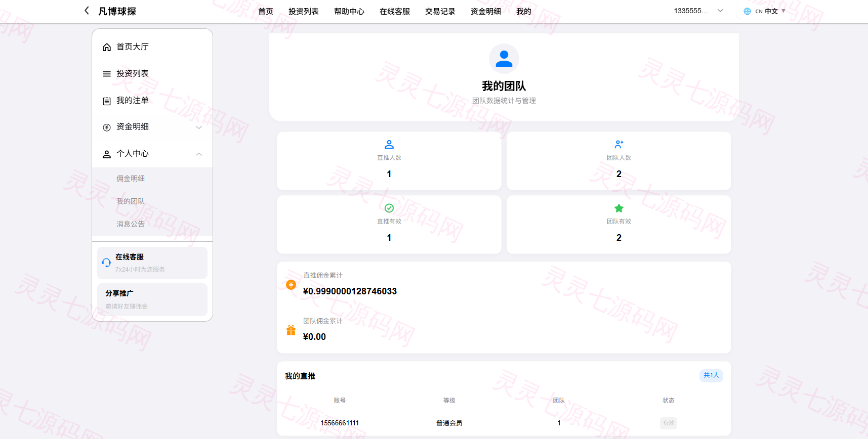The height and width of the screenshot is (439, 868).
Task: Click the person icon above 直推人数
Action: coord(389,145)
